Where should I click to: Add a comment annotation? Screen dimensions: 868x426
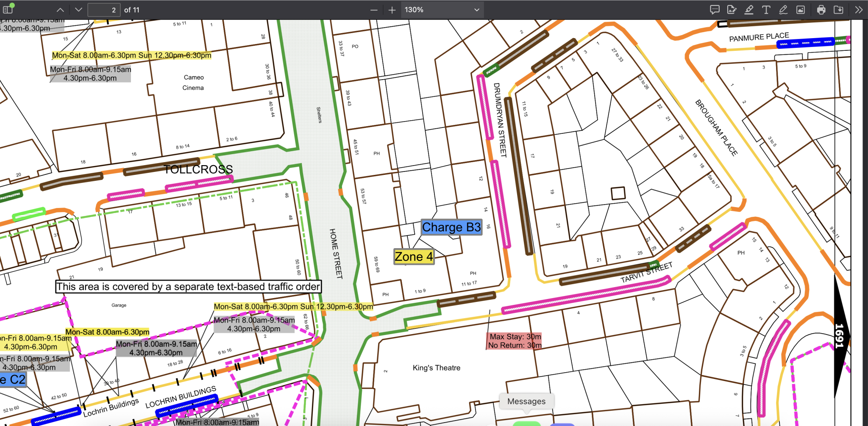click(715, 10)
